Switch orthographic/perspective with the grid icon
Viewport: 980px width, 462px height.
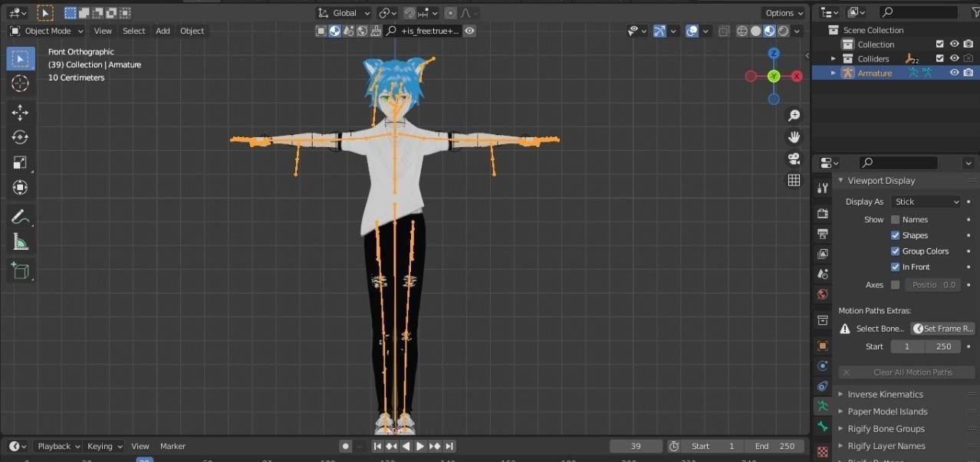click(x=794, y=180)
